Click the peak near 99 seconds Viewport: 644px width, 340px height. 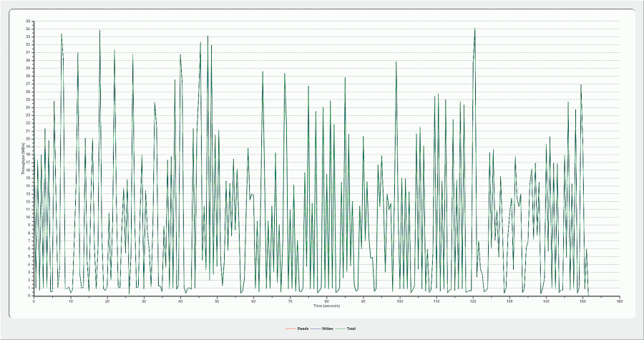[x=396, y=62]
